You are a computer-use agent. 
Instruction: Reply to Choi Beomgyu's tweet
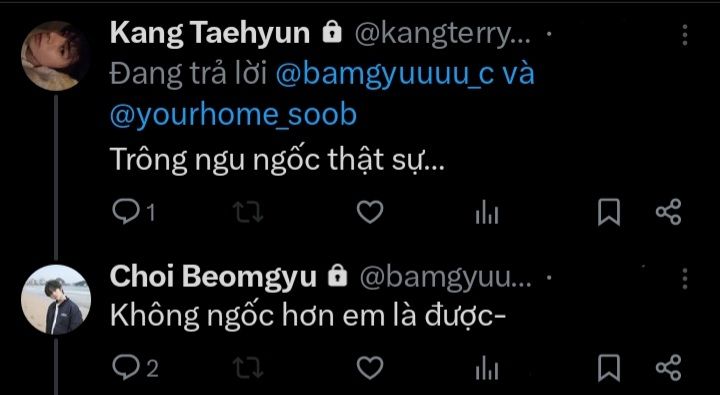tap(126, 367)
